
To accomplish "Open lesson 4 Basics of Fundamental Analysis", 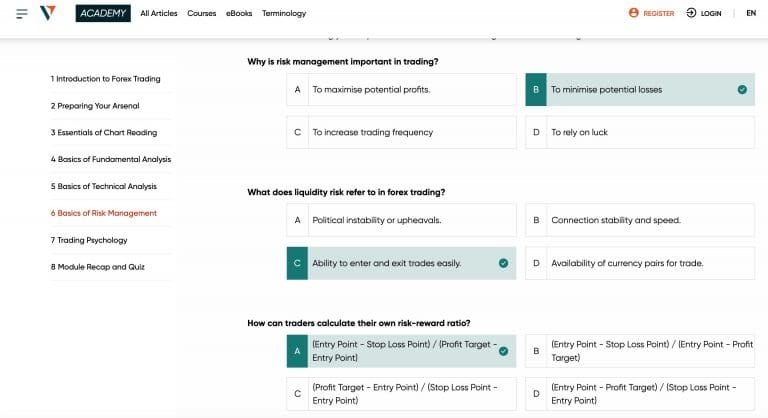I will [111, 159].
